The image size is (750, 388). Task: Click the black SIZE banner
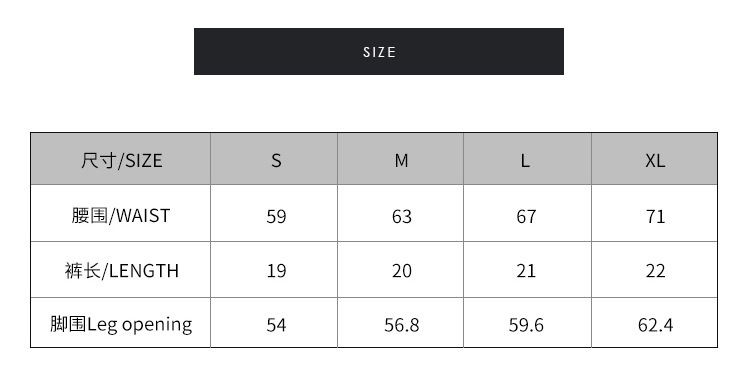pos(378,51)
